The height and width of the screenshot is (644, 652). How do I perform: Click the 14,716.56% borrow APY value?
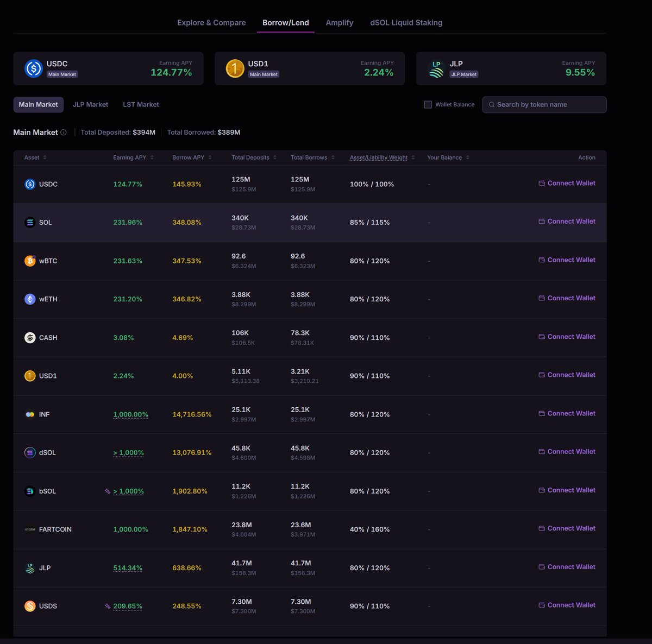tap(192, 414)
